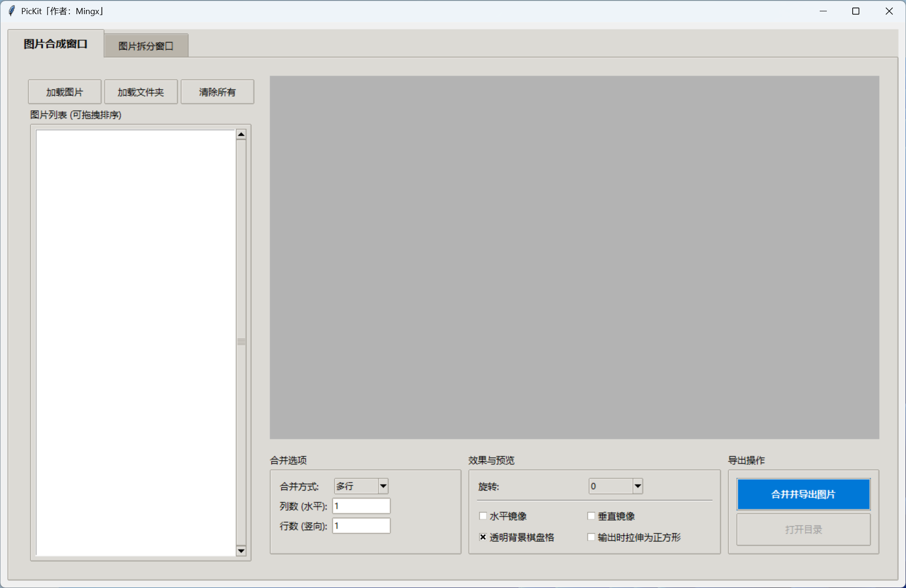The height and width of the screenshot is (588, 906).
Task: Switch to the 图片拆分窗口 tab
Action: click(x=146, y=46)
